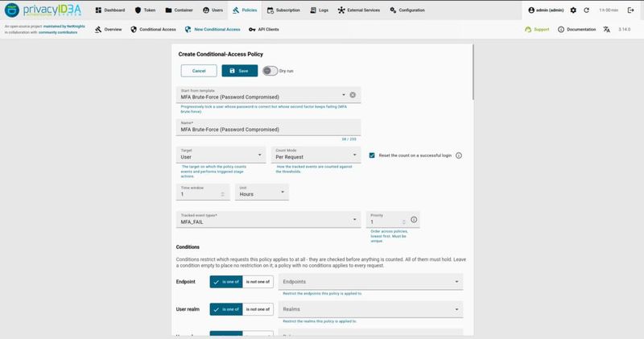Viewport: 644px width, 339px height.
Task: Click the Save button
Action: click(x=240, y=71)
